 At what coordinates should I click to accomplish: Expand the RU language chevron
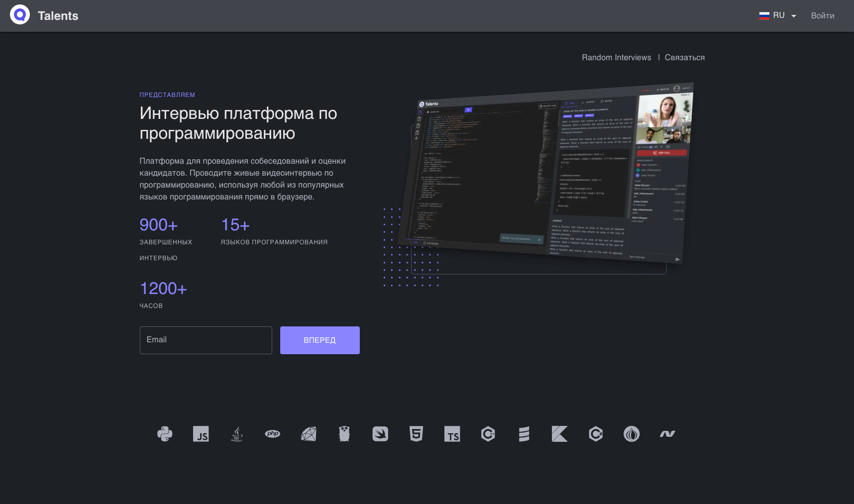click(794, 16)
